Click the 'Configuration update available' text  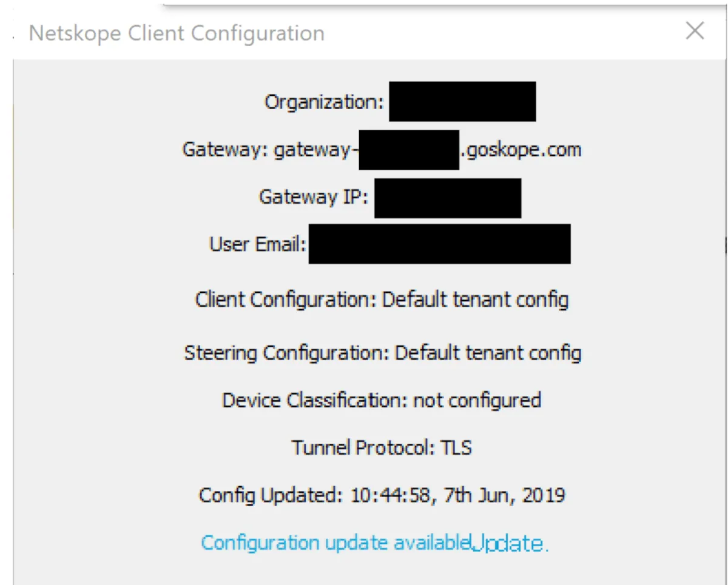click(335, 543)
